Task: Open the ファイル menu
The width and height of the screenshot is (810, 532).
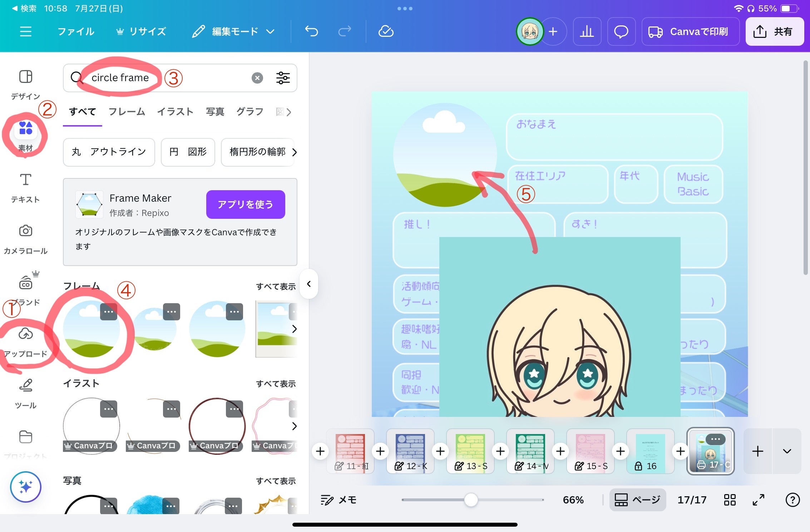Action: (x=76, y=31)
